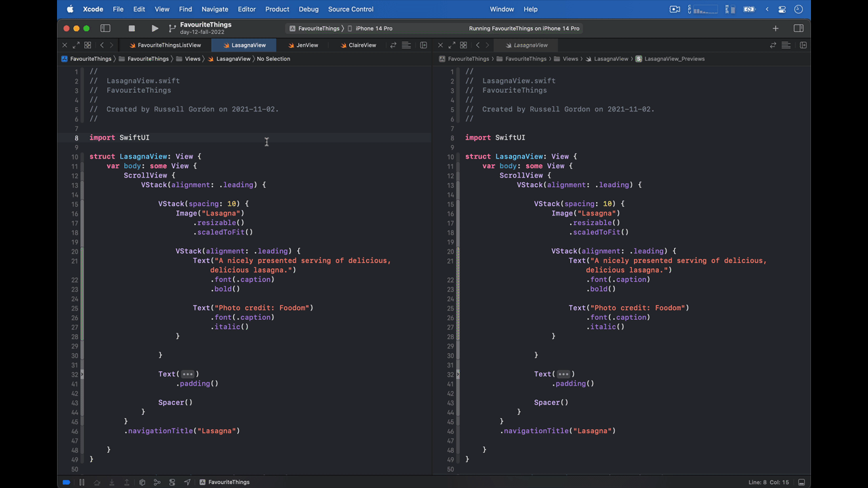Viewport: 868px width, 488px height.
Task: Open editor options icon in right pane
Action: [x=786, y=45]
